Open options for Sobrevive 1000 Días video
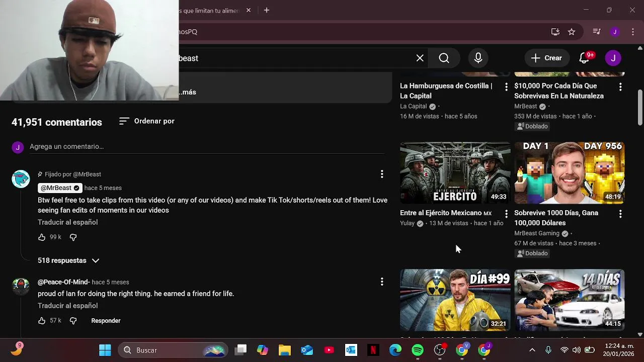Image resolution: width=644 pixels, height=362 pixels. click(620, 214)
